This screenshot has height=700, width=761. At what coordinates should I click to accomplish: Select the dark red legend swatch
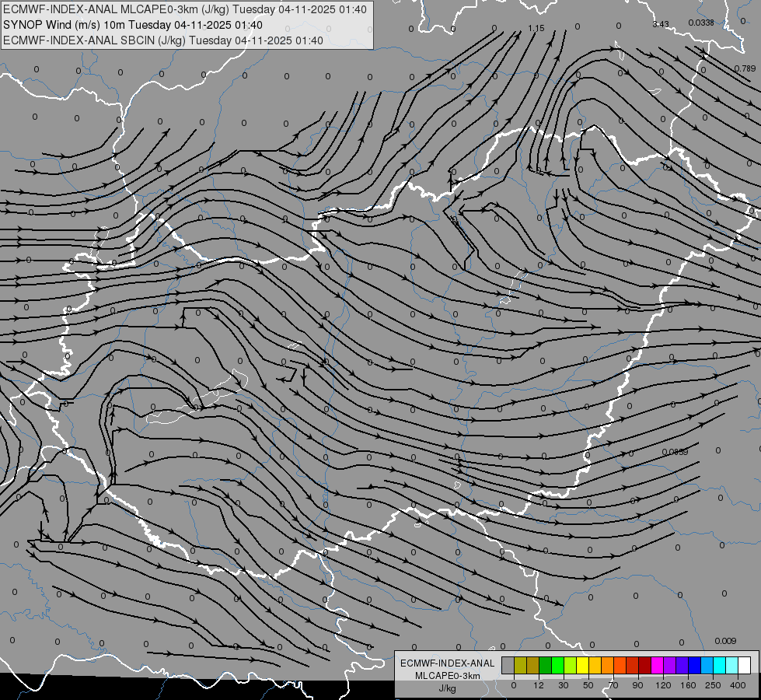644,665
